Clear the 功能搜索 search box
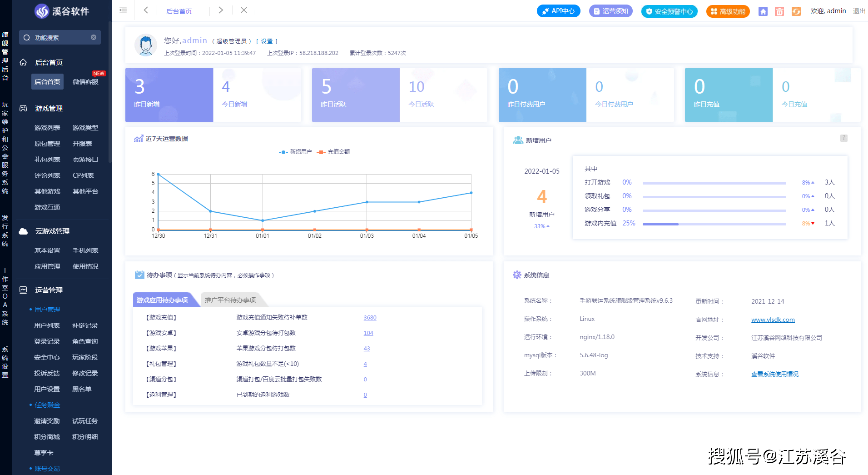Viewport: 868px width, 475px height. [94, 37]
